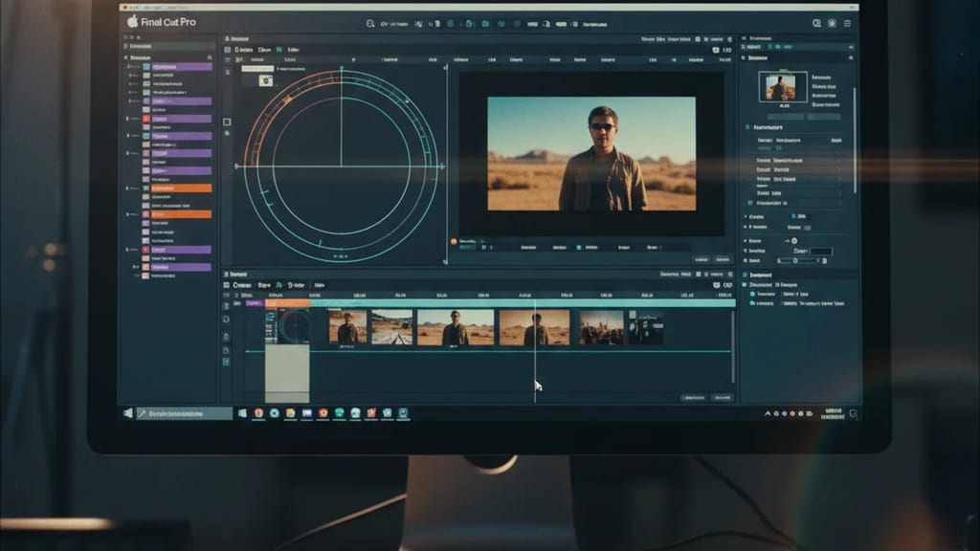The height and width of the screenshot is (551, 980).
Task: Expand the first orange-highlighted row in the browser
Action: click(128, 188)
